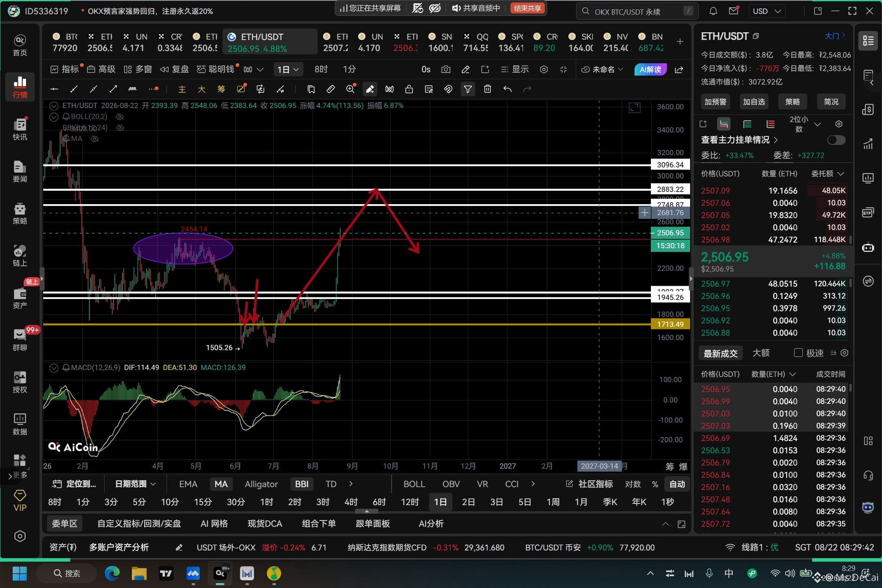Switch to the AI 网格 tab
Screen dimensions: 882x588
pyautogui.click(x=214, y=524)
